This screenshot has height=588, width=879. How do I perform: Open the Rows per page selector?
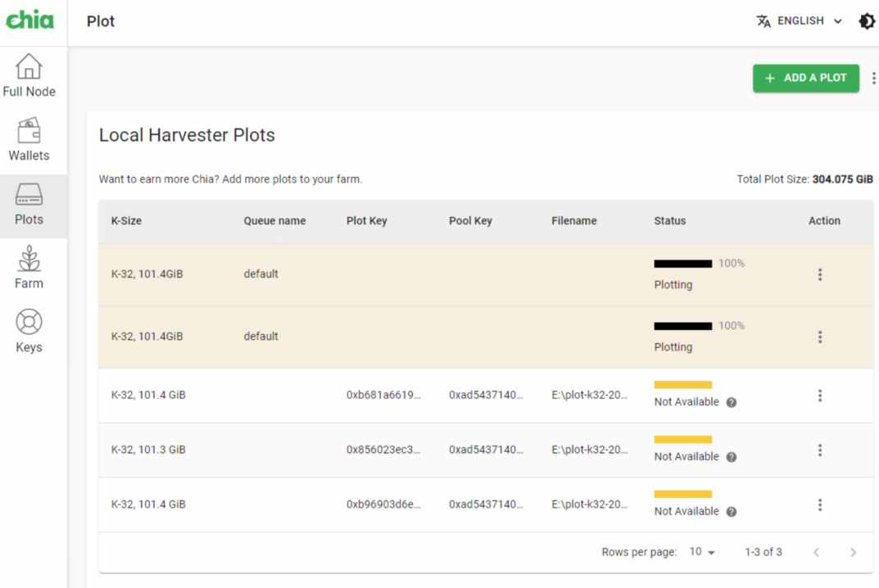coord(702,552)
